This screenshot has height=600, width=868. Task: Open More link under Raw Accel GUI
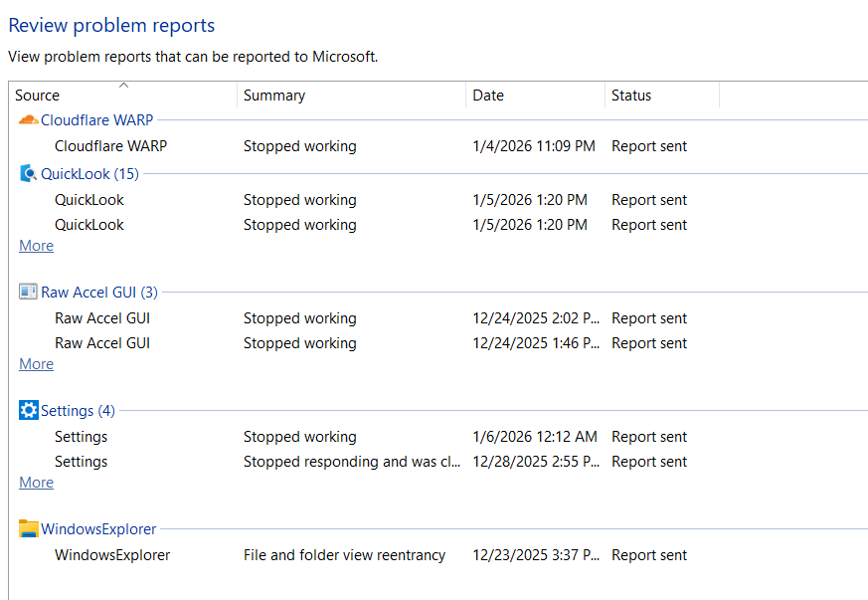pyautogui.click(x=37, y=364)
